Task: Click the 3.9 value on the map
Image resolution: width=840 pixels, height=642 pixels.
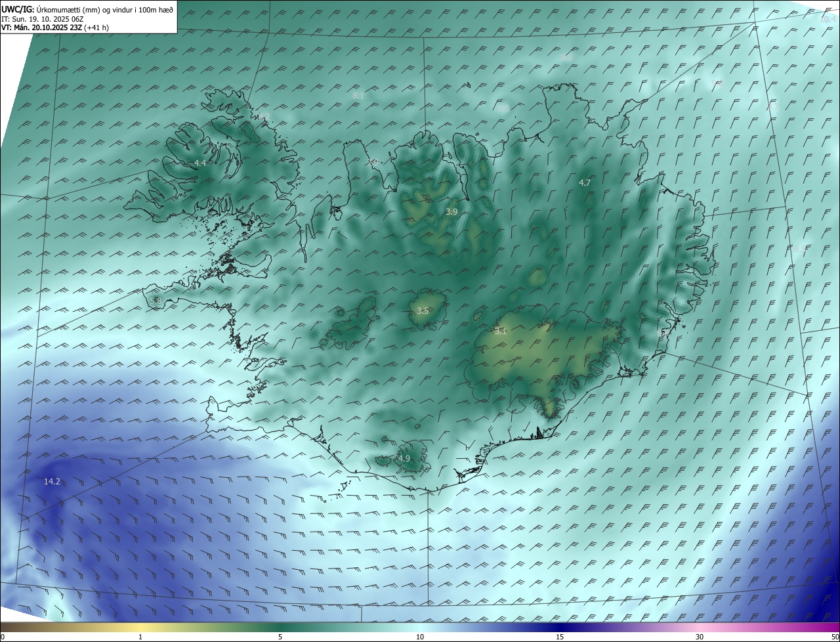Action: 451,211
